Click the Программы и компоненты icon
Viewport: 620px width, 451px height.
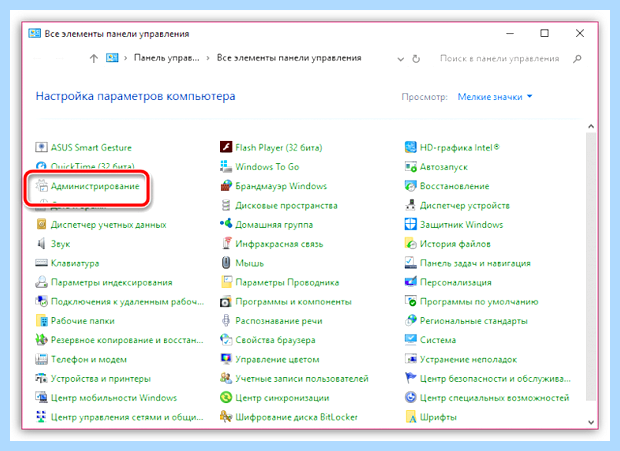[226, 302]
